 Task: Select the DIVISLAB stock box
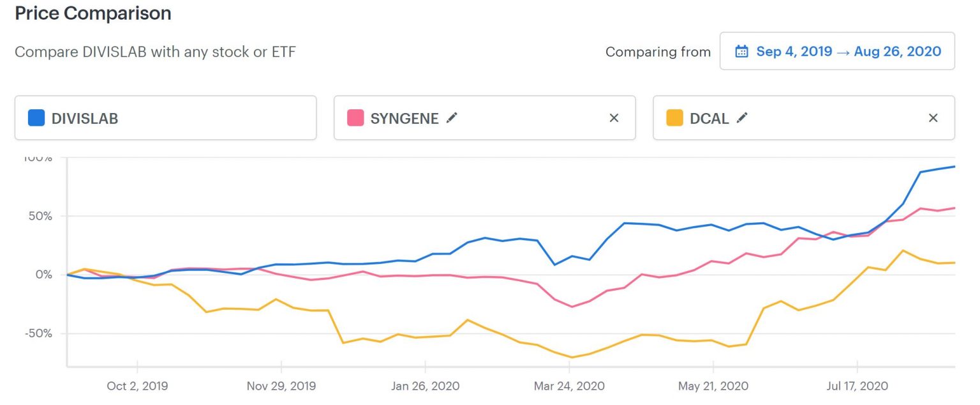pos(165,118)
